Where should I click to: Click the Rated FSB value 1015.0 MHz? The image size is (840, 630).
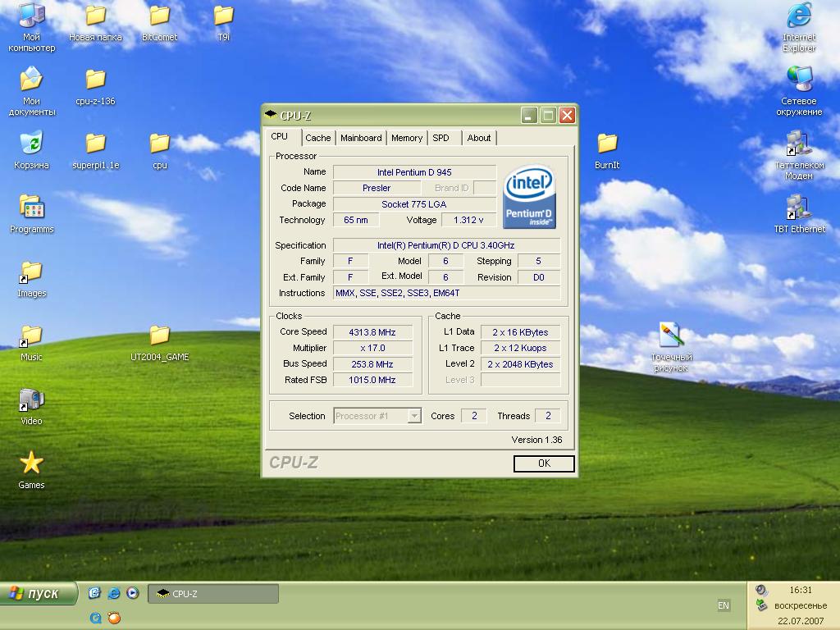(x=372, y=379)
